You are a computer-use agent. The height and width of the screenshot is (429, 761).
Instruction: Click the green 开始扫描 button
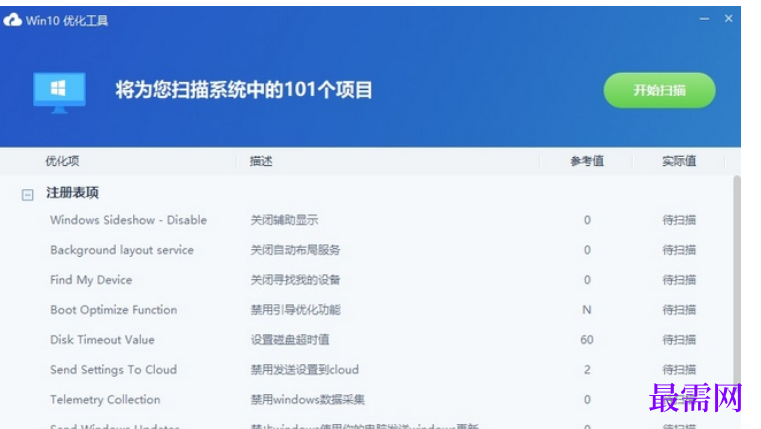click(659, 90)
